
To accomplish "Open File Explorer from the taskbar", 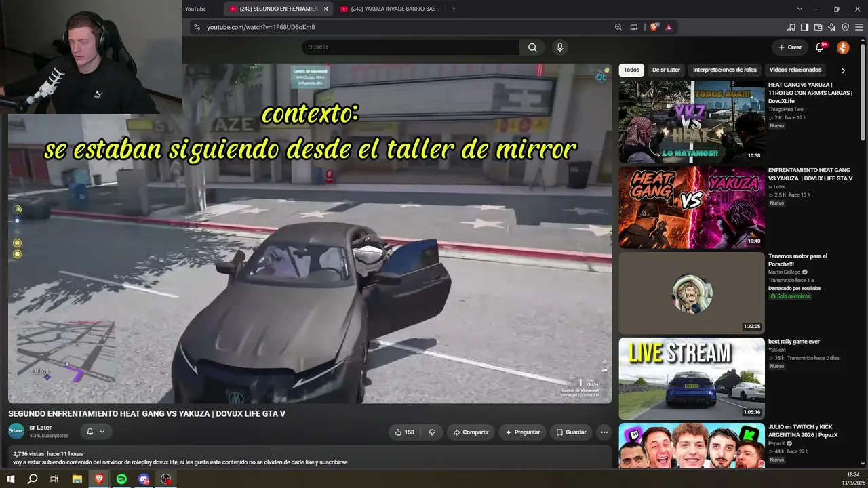I will click(x=77, y=479).
